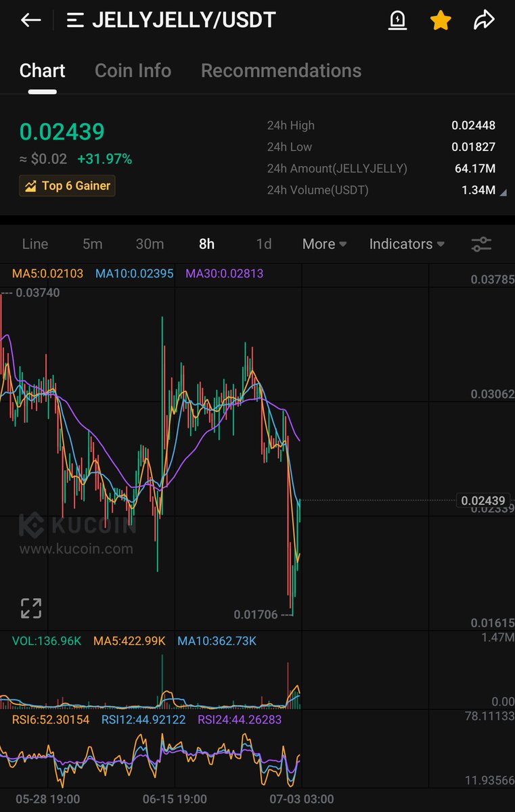The width and height of the screenshot is (515, 812).
Task: Tap the 07-03 03:00 date label
Action: coord(300,799)
